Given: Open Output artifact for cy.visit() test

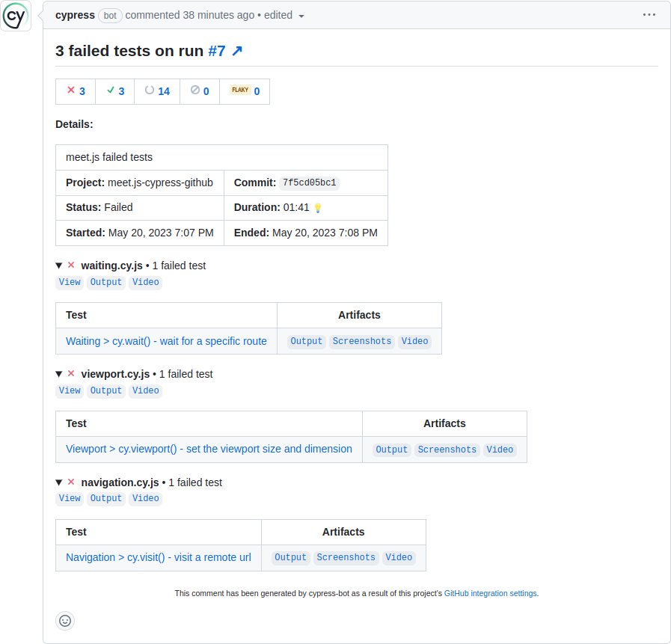Looking at the screenshot, I should [290, 557].
